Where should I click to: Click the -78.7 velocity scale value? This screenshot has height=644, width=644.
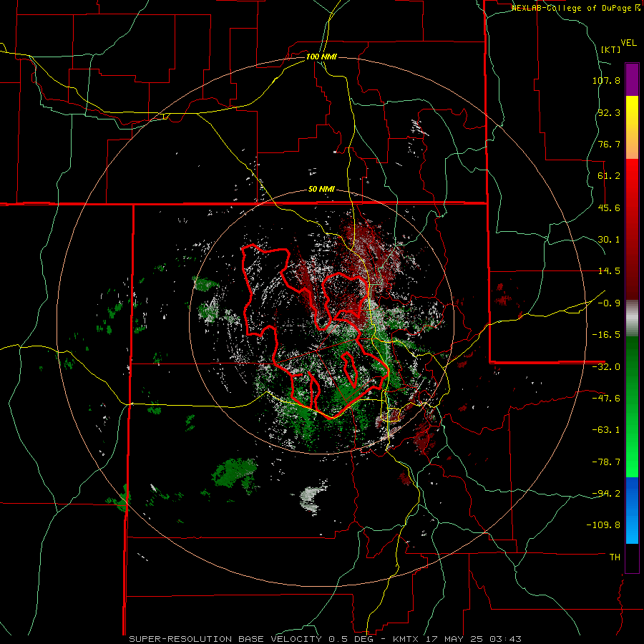click(606, 462)
